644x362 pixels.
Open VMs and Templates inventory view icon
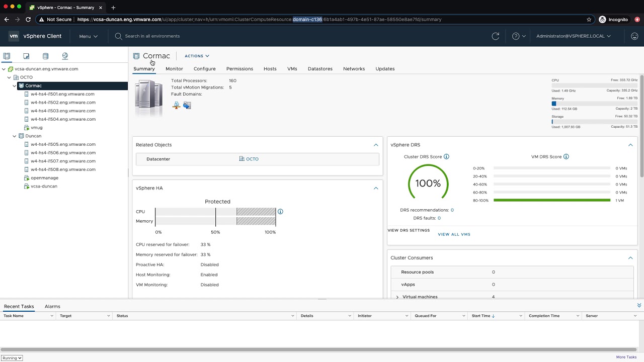click(26, 56)
